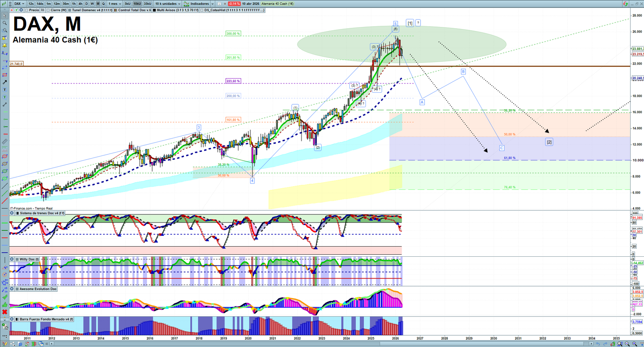Pick the black arrow drawing tool
The image size is (644, 347).
(5, 82)
